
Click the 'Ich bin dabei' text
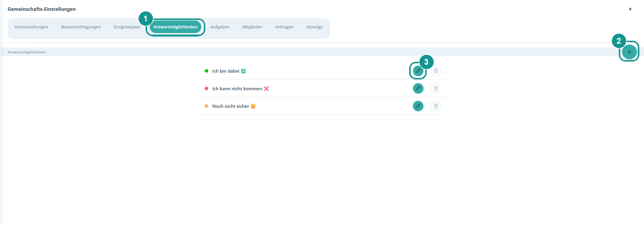click(226, 71)
